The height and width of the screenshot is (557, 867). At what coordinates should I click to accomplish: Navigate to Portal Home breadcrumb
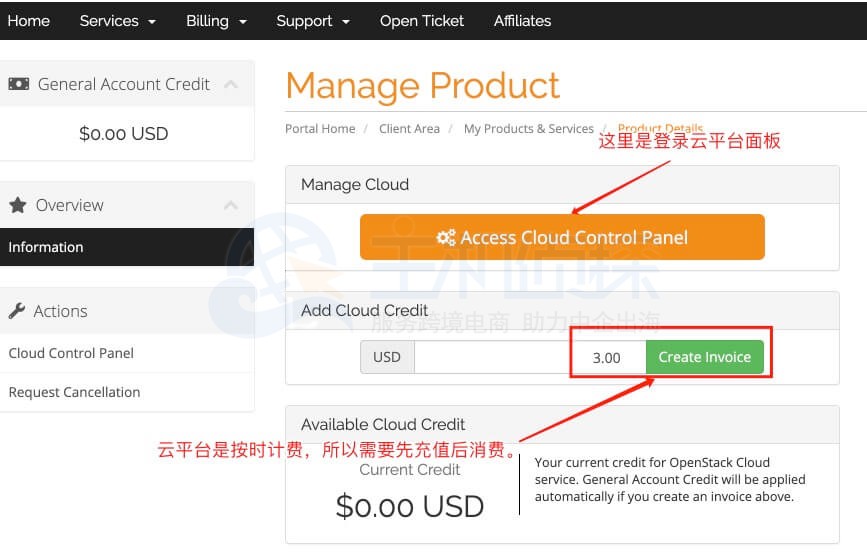point(320,129)
